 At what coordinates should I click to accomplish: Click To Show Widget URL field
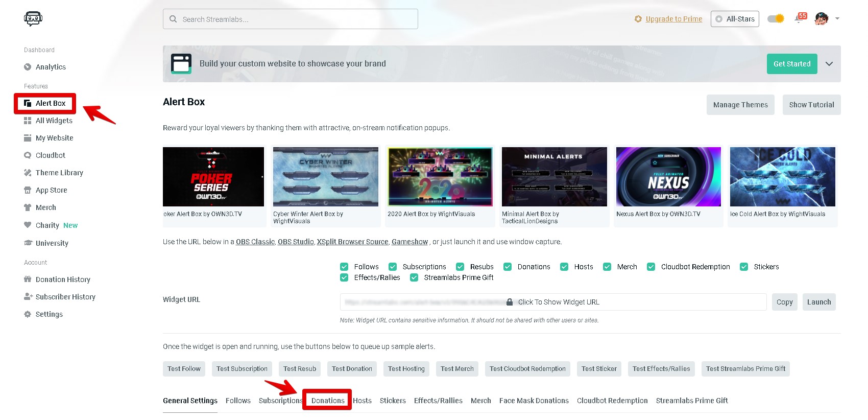click(x=553, y=302)
